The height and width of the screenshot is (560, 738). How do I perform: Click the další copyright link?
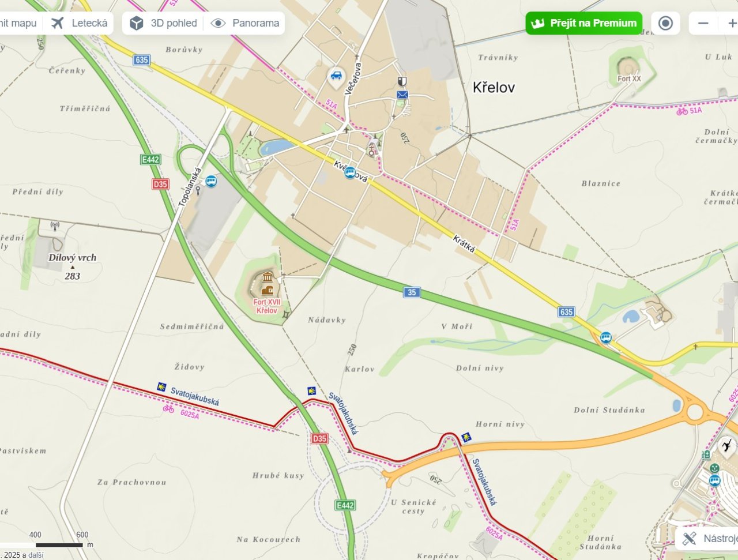(36, 555)
